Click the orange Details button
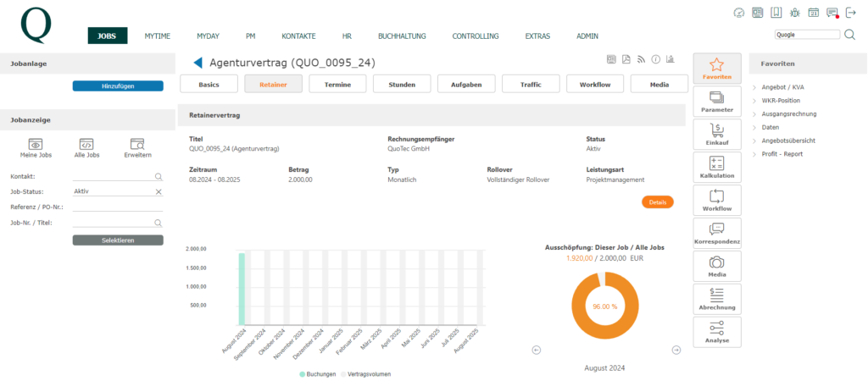Viewport: 868px width, 381px height. [x=658, y=202]
